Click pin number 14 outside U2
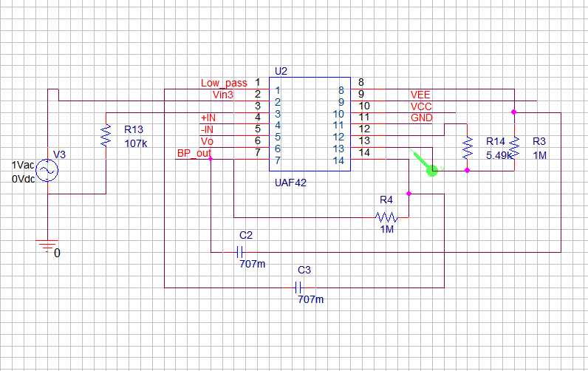Screen dimensions: 588x371 tap(364, 153)
